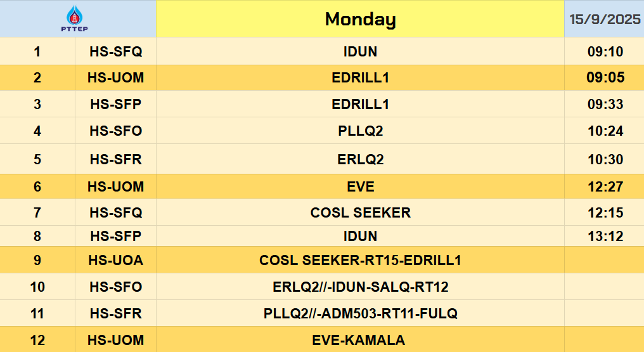Select the 13:12 time cell
This screenshot has width=644, height=352.
(605, 237)
